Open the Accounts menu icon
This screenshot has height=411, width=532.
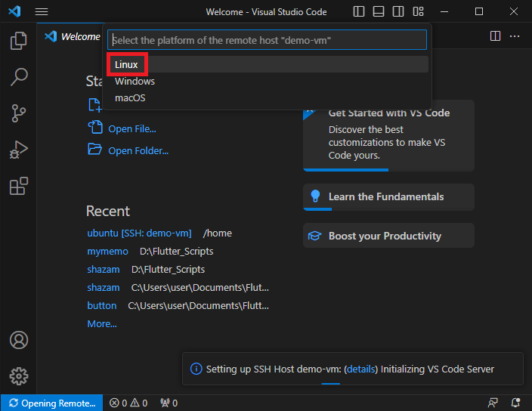click(19, 340)
